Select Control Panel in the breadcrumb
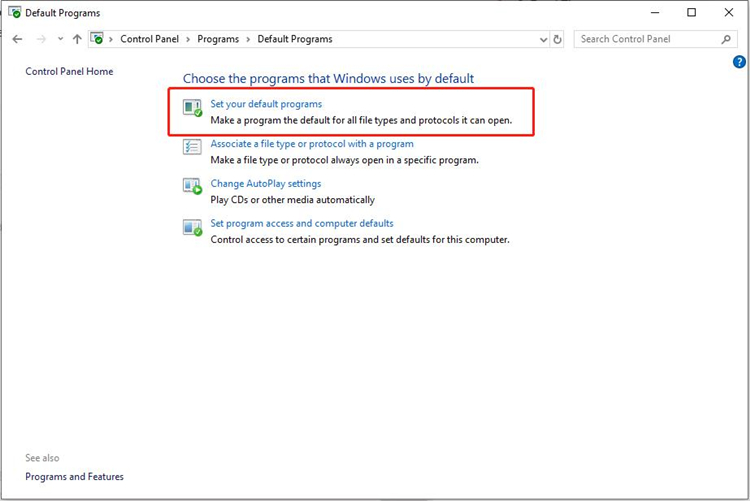750x501 pixels. click(150, 39)
